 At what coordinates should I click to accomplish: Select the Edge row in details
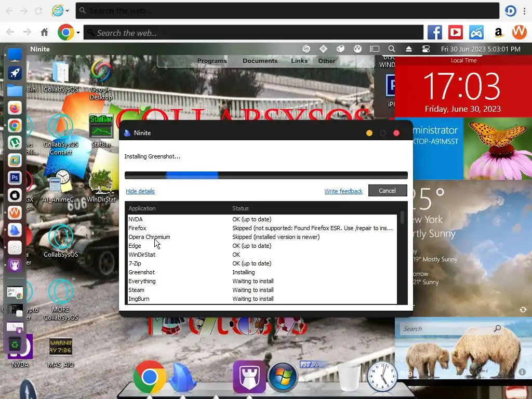[262, 246]
